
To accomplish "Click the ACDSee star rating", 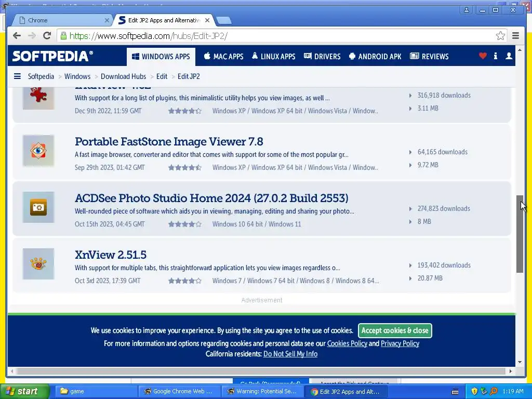I will [185, 224].
